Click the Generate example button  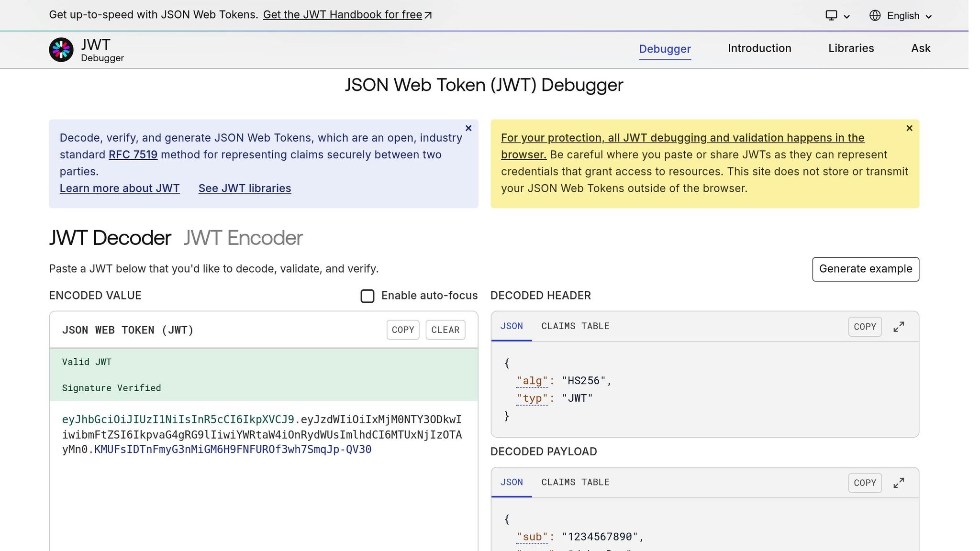[865, 269]
